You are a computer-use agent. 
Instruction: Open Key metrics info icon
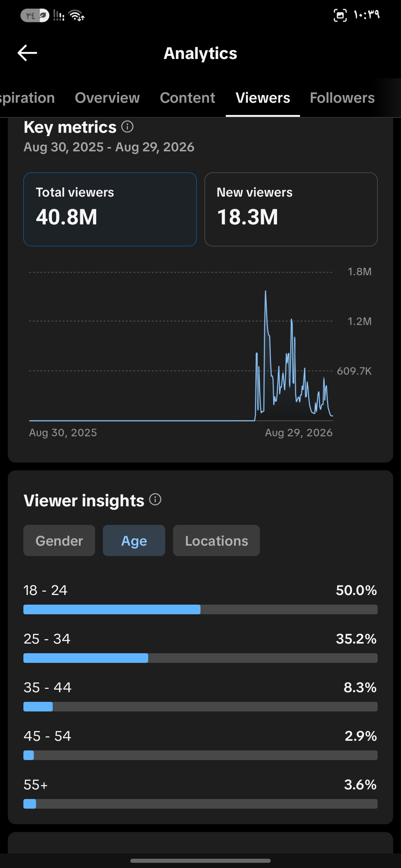pos(127,127)
